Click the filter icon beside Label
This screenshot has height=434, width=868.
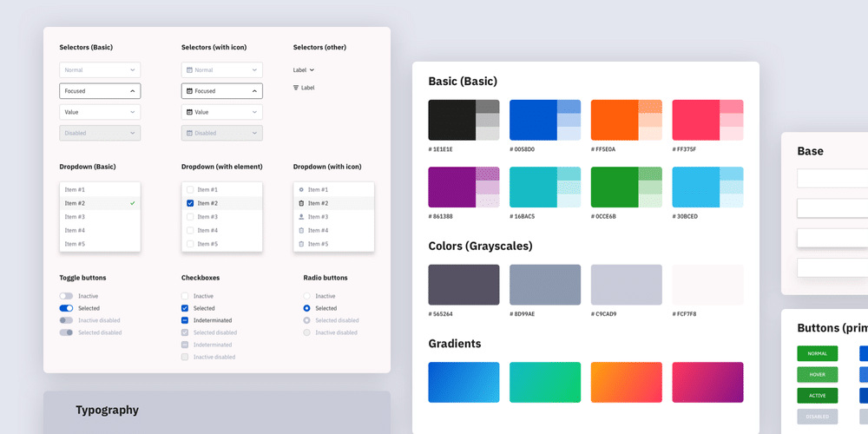click(296, 88)
